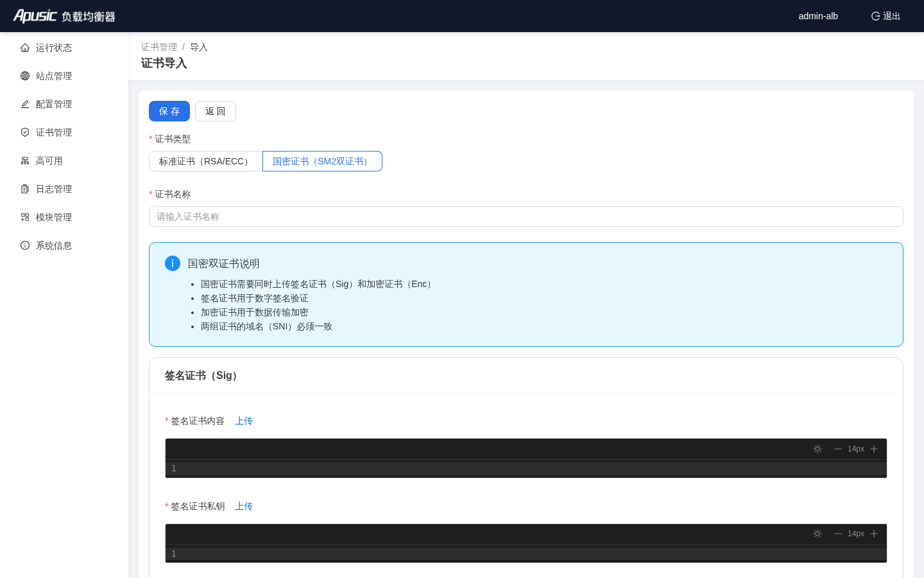Viewport: 924px width, 578px height.
Task: Select 标准证书（RSA/ECC） certificate type
Action: tap(206, 161)
